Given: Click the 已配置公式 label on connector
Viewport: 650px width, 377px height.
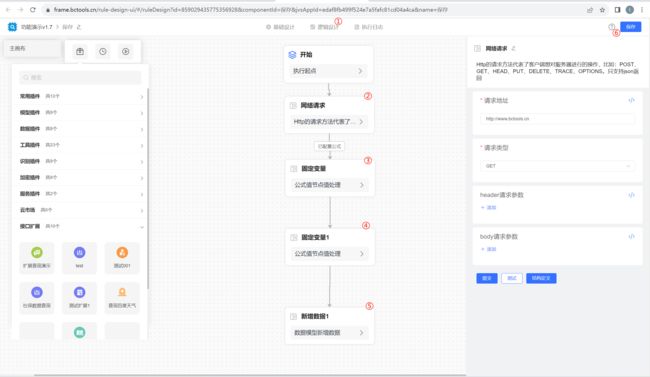Looking at the screenshot, I should (x=330, y=146).
